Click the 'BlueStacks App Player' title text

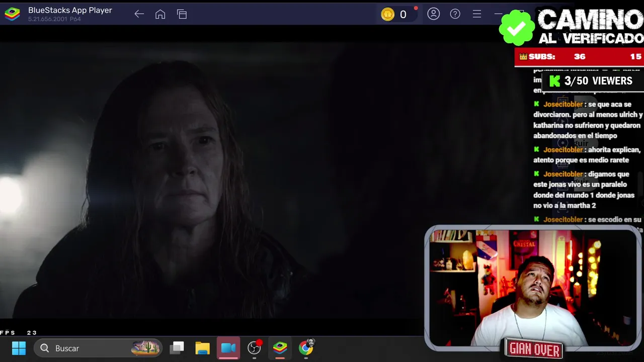70,10
